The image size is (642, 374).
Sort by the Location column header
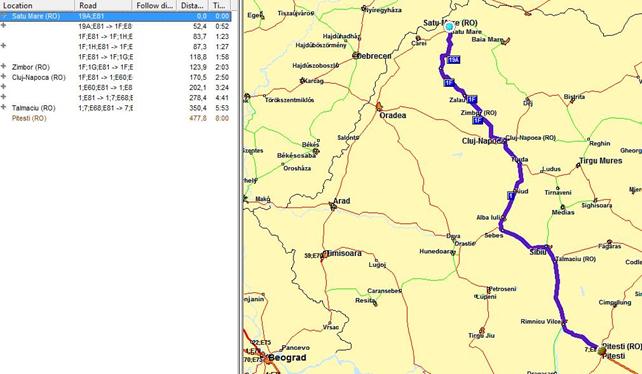[x=37, y=5]
